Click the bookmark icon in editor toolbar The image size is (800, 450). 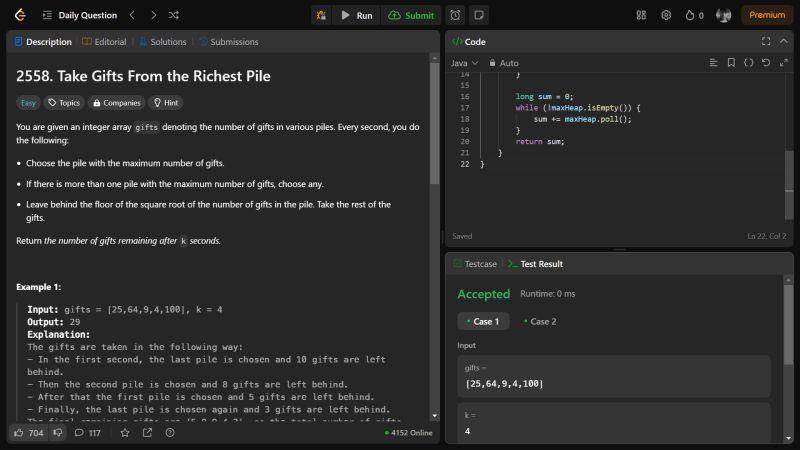pyautogui.click(x=731, y=63)
